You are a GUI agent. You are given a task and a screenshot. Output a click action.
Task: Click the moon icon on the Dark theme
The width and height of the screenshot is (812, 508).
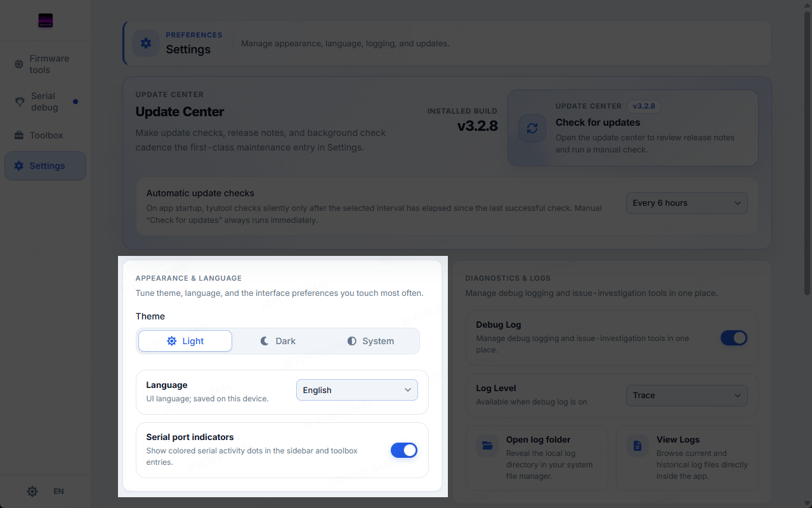[x=265, y=341]
